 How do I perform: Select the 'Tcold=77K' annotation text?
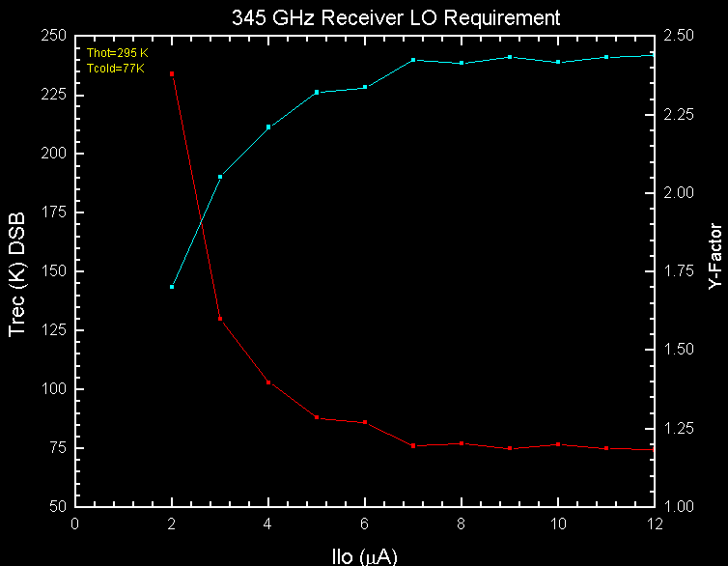pyautogui.click(x=115, y=68)
